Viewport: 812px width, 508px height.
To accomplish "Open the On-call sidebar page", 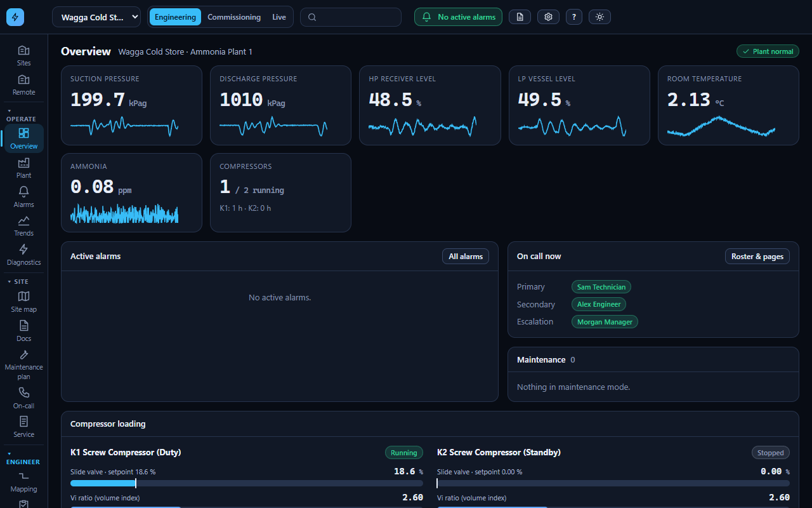I will 23,399.
